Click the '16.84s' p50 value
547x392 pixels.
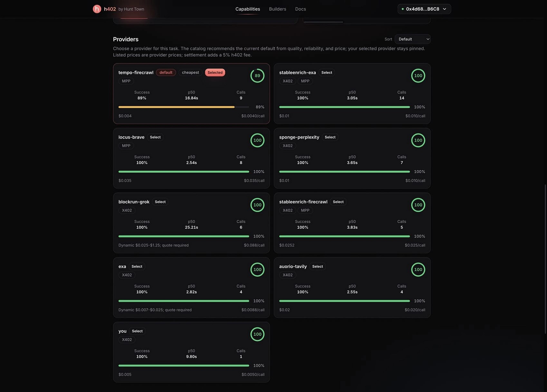click(191, 98)
